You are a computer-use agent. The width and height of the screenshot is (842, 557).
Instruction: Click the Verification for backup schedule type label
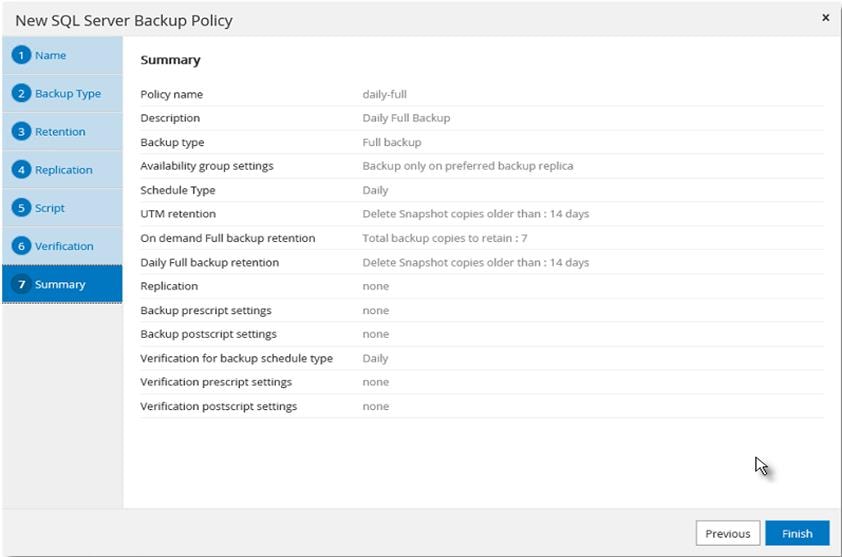click(x=237, y=358)
